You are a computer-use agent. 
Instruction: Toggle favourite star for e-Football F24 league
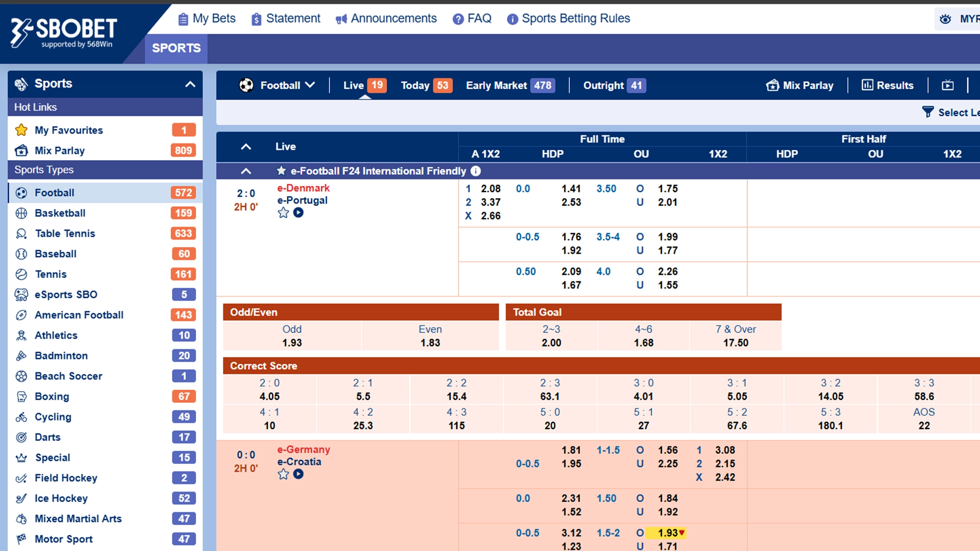tap(281, 171)
